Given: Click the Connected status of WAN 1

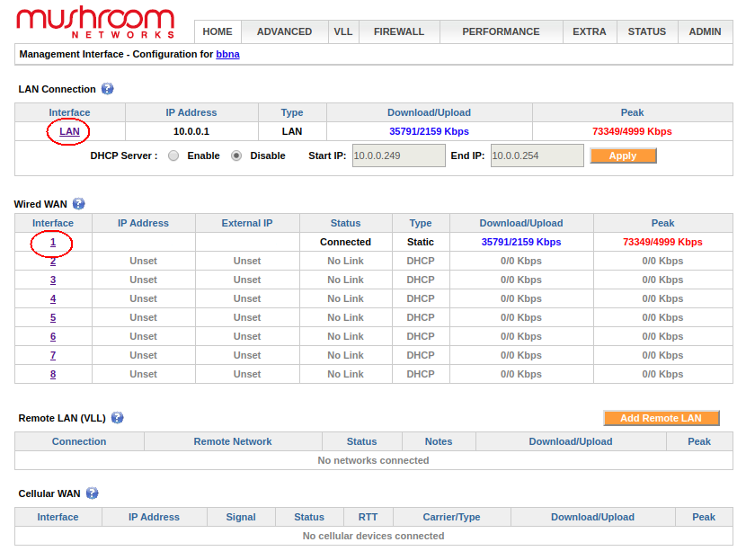Looking at the screenshot, I should click(x=345, y=242).
